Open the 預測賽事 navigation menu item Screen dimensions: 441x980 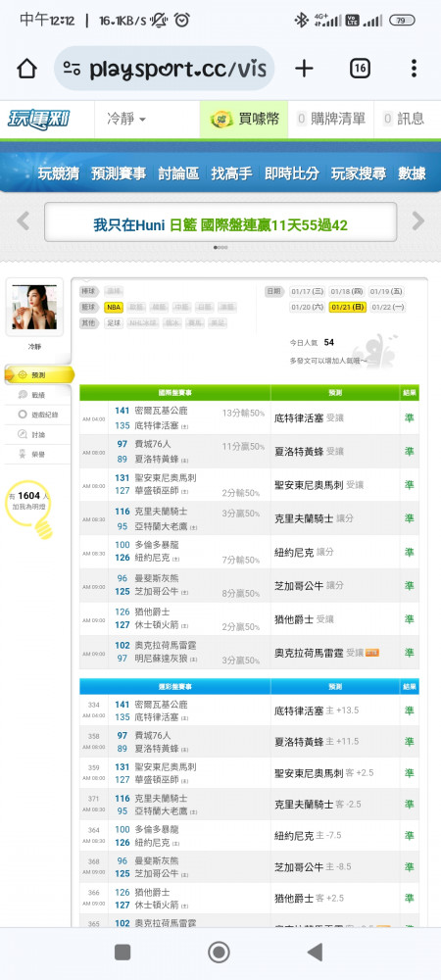pos(118,173)
